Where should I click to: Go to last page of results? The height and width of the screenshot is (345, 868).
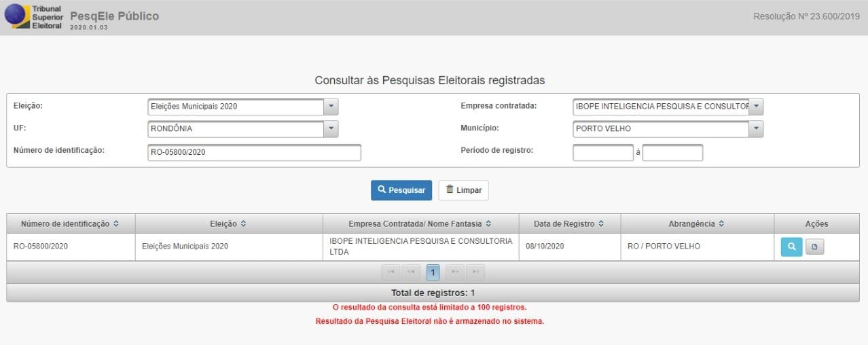pyautogui.click(x=476, y=272)
